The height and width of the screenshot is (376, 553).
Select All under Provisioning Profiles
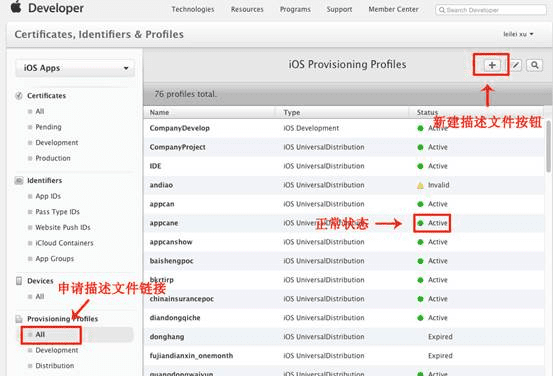40,334
